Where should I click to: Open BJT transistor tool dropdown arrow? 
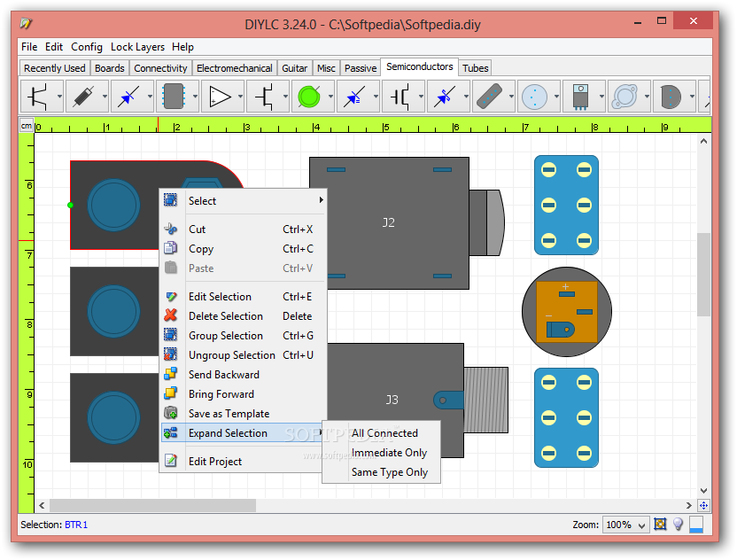click(59, 97)
